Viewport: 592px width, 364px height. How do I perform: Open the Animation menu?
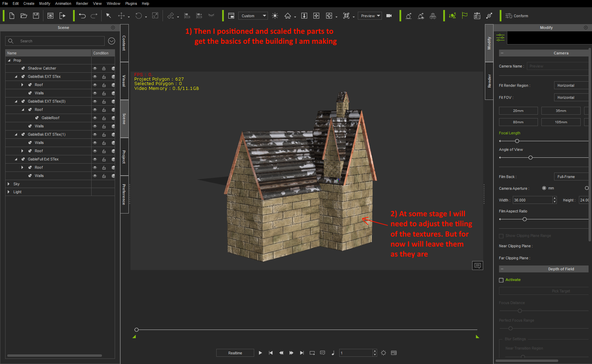63,3
